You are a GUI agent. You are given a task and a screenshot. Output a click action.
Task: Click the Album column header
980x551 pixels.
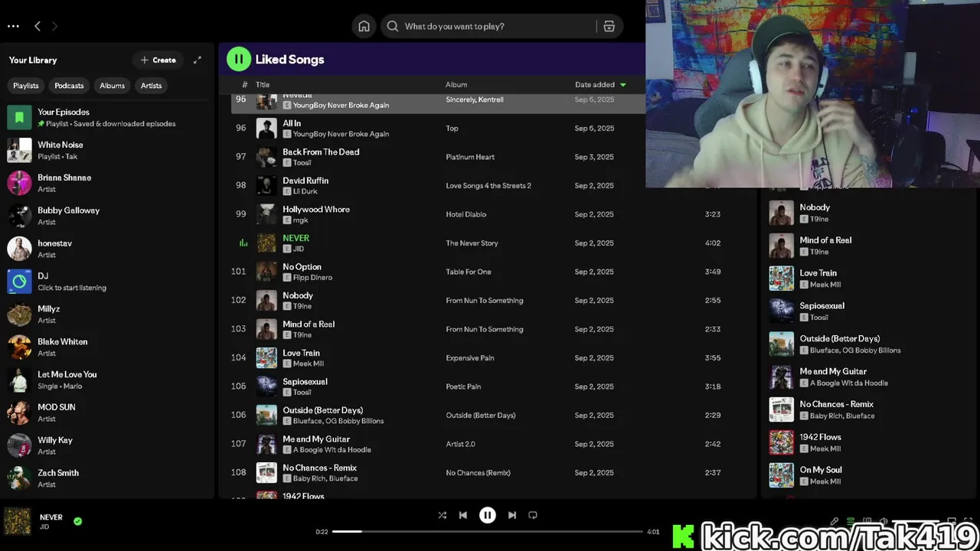pyautogui.click(x=456, y=85)
